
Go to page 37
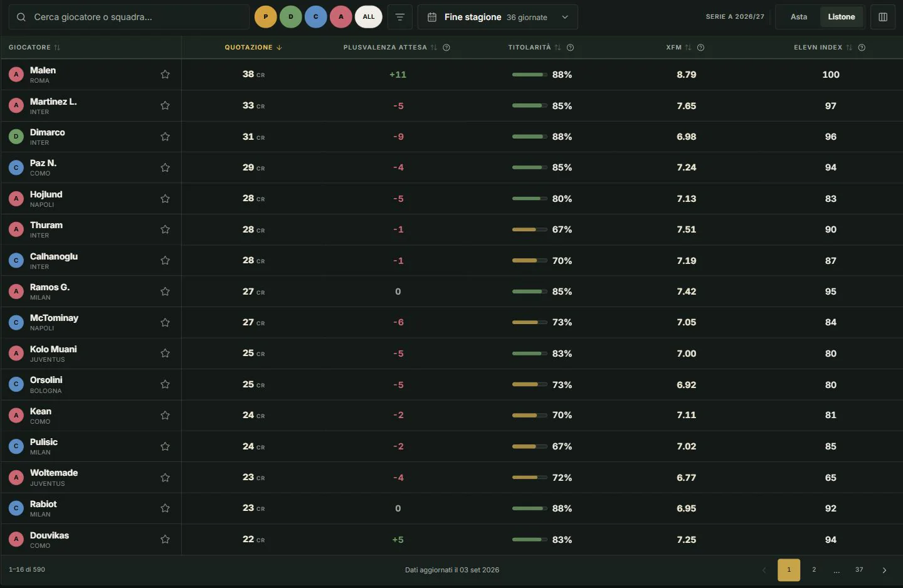[x=859, y=570]
